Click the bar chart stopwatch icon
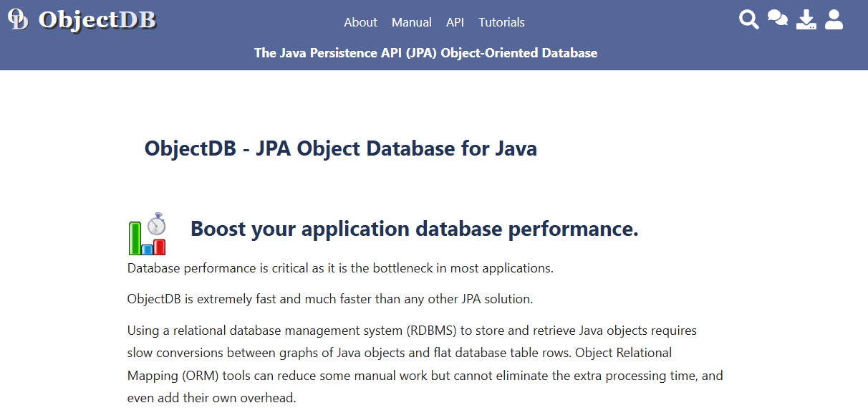Screen dimensions: 868x413 click(148, 234)
